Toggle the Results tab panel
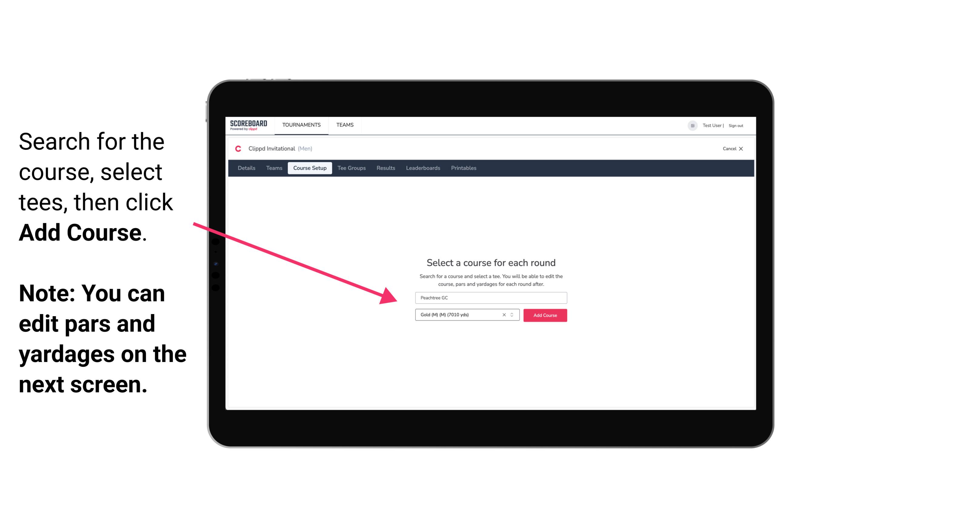This screenshot has width=980, height=527. click(385, 168)
